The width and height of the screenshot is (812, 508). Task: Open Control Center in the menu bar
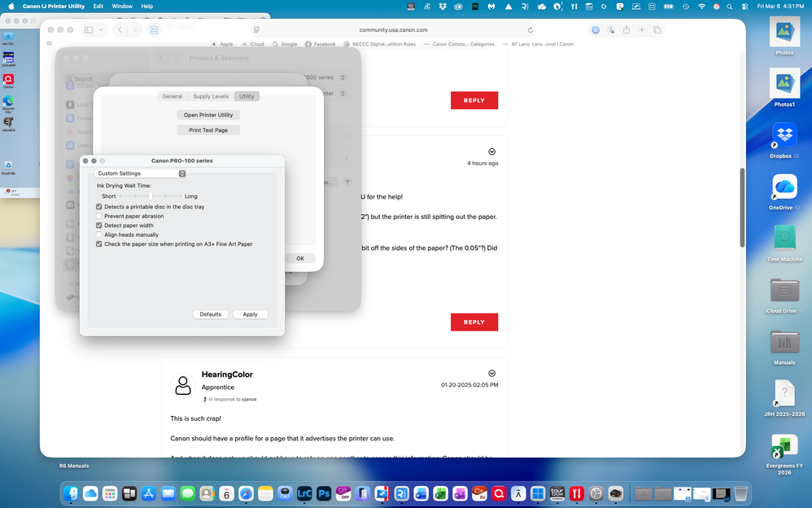[744, 7]
